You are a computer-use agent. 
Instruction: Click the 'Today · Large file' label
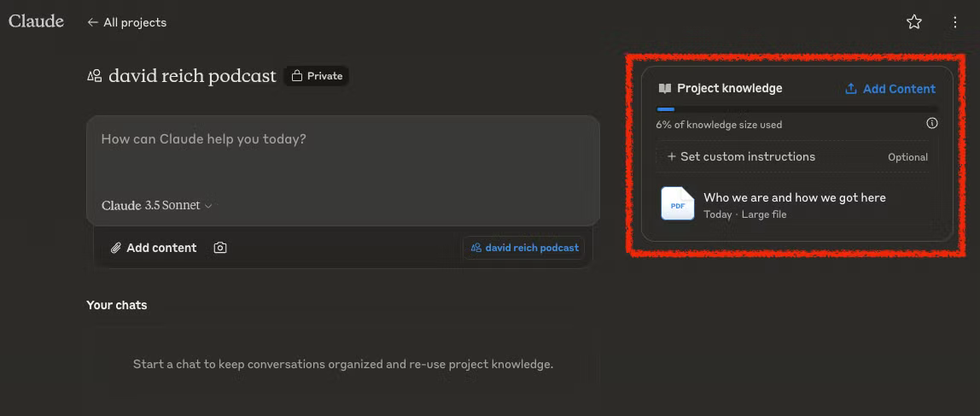pyautogui.click(x=745, y=214)
